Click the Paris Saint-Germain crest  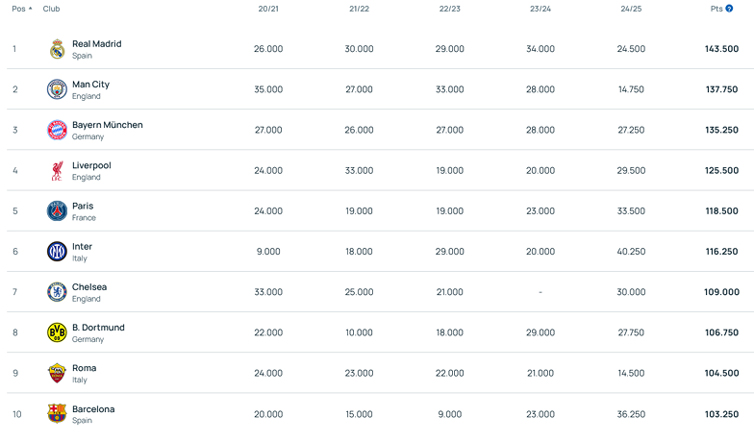tap(57, 211)
